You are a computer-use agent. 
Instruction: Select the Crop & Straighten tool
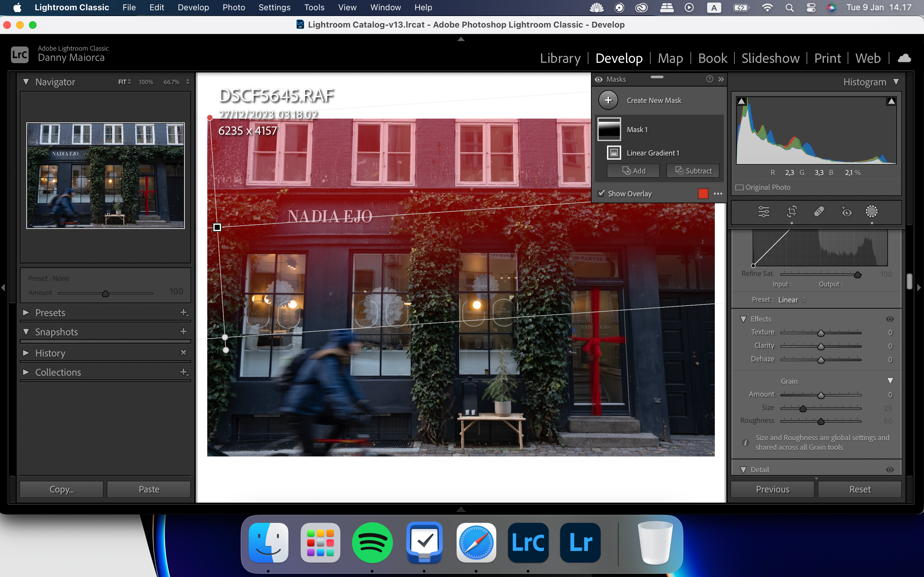(x=791, y=212)
